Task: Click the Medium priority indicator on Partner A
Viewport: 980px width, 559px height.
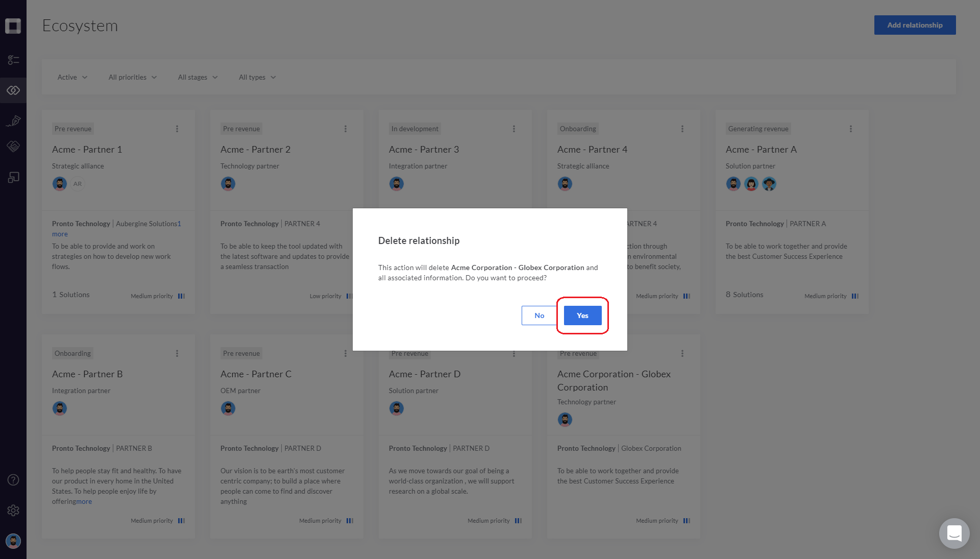Action: pos(831,296)
